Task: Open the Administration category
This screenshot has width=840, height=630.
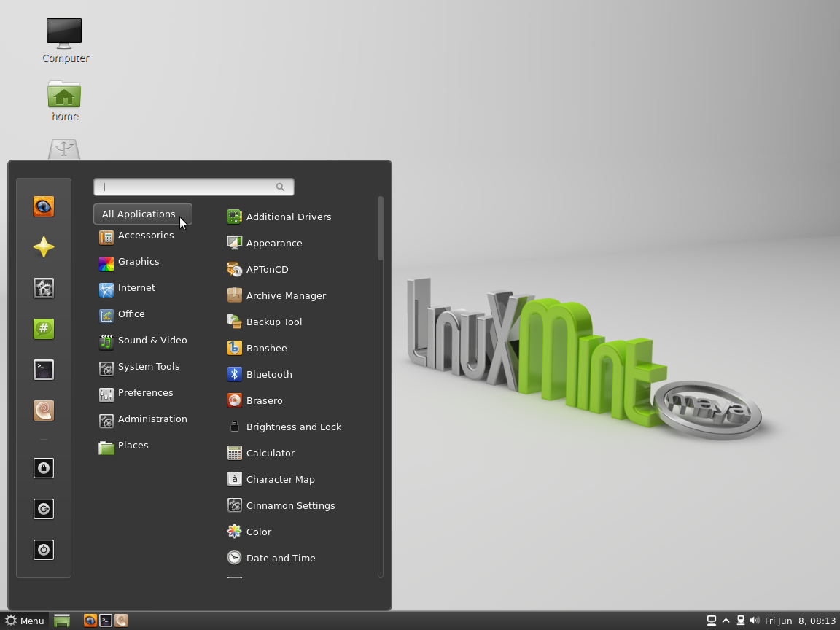Action: pos(142,419)
